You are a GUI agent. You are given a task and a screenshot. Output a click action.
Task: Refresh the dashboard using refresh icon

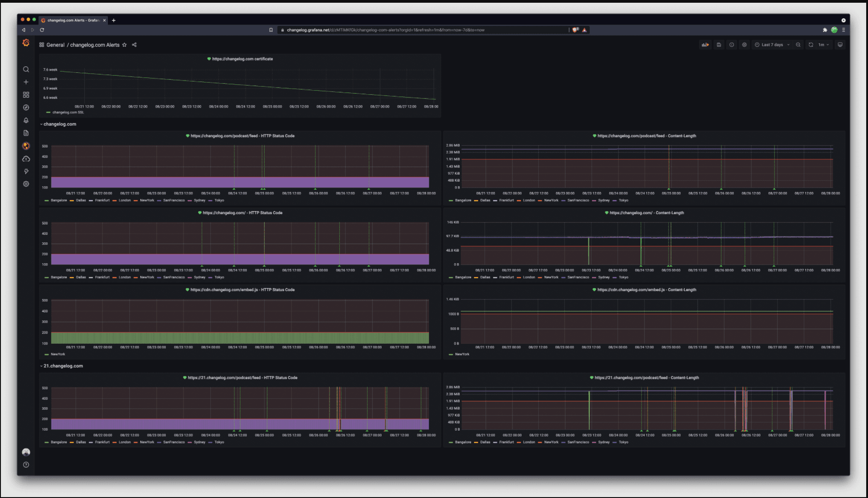pos(811,45)
